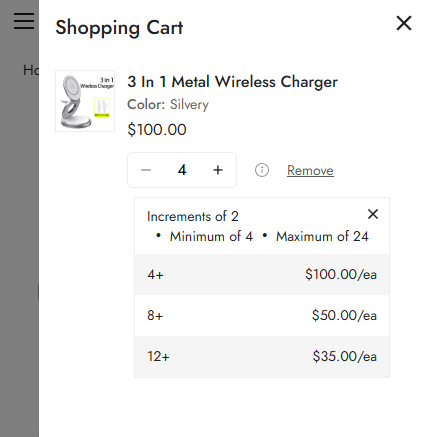Click the Color: Silvery variant label

click(168, 105)
